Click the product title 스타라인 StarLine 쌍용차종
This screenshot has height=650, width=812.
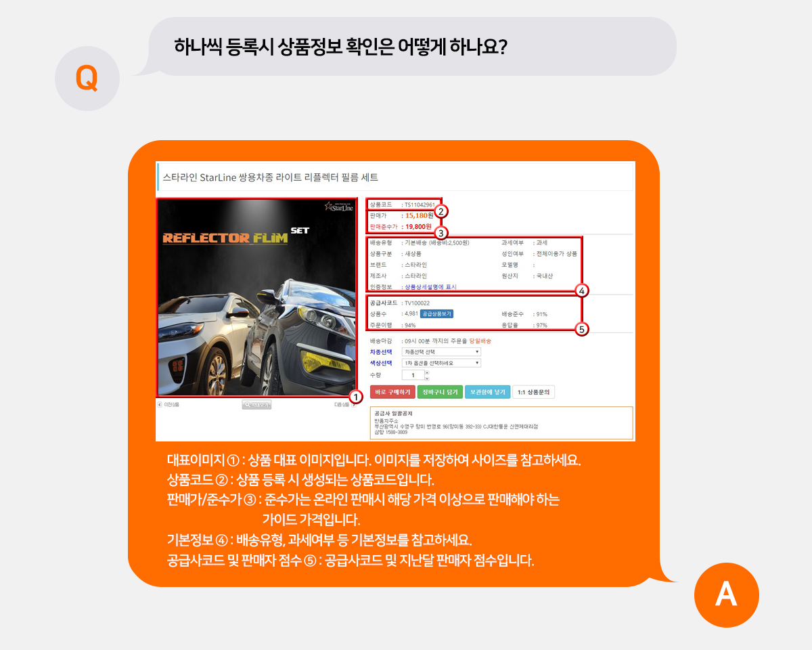pyautogui.click(x=271, y=177)
